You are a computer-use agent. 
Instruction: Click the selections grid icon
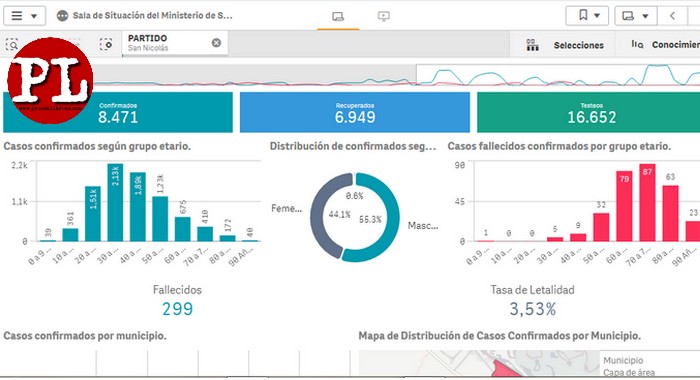[x=532, y=45]
